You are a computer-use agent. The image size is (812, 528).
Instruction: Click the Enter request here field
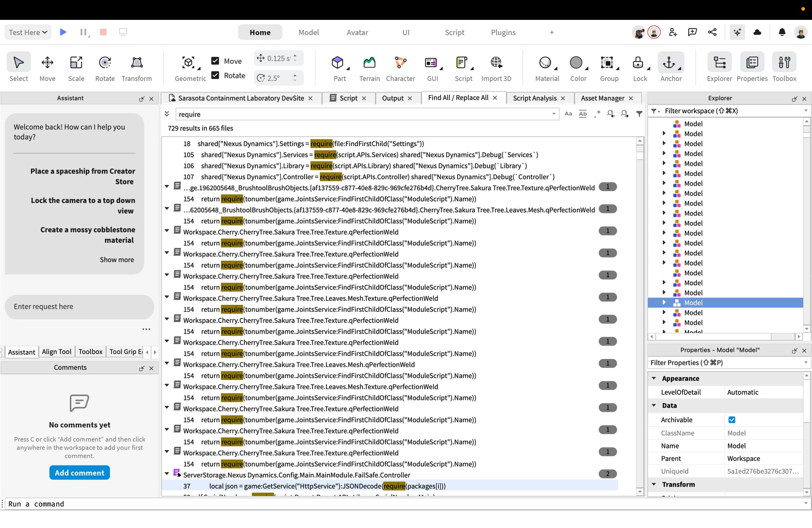point(80,306)
